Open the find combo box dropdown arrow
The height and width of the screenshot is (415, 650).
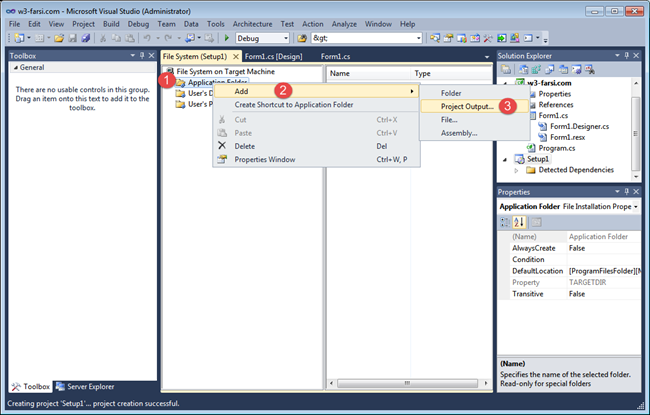click(418, 38)
